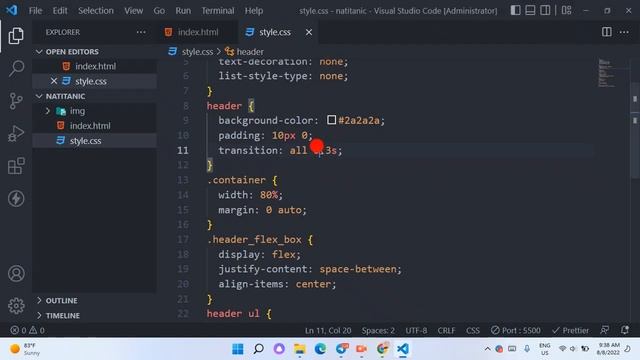Open the Manage gear icon
Image resolution: width=640 pixels, height=360 pixels.
point(16,305)
